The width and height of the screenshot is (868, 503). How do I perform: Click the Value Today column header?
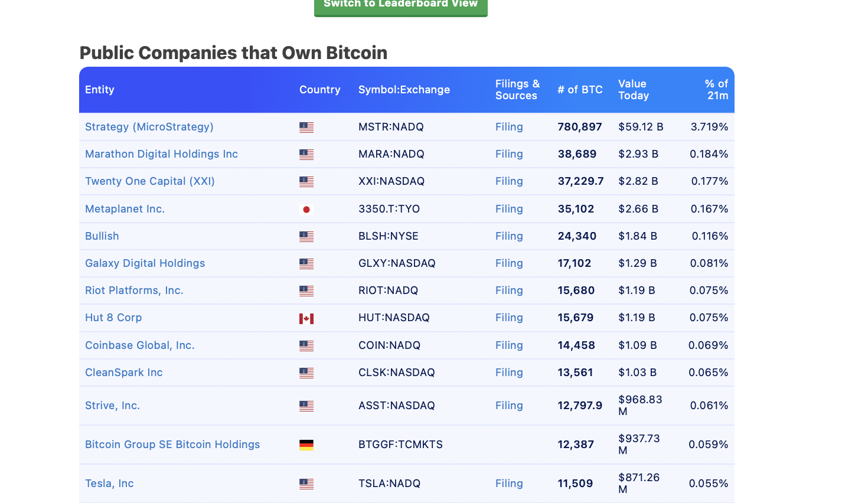pos(633,89)
